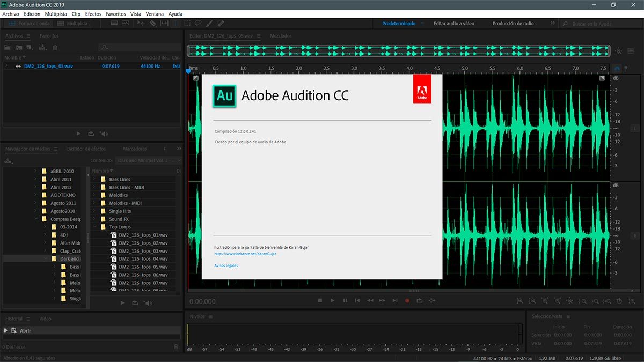Click the new file icon in Archivos

click(30, 48)
